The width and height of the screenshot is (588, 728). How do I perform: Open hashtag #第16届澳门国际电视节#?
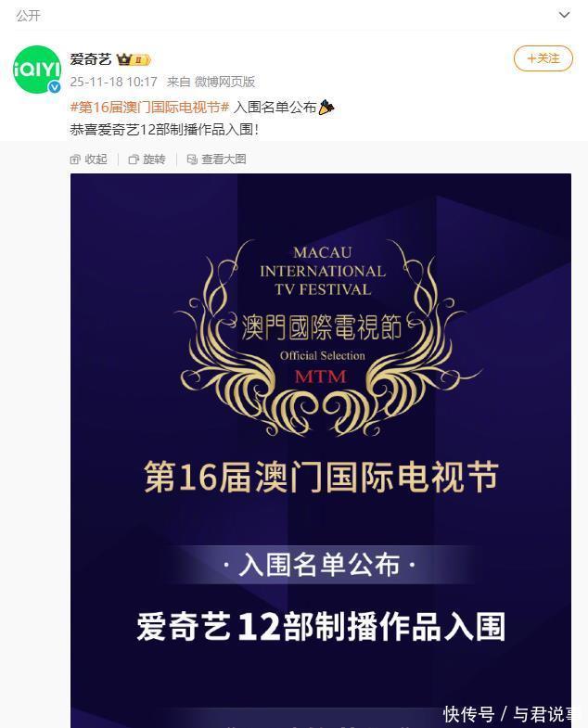149,108
